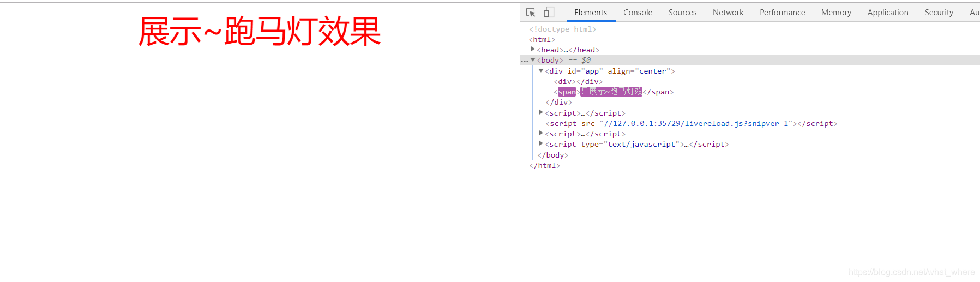Collapse the div id app node
The image size is (980, 282).
tap(541, 70)
